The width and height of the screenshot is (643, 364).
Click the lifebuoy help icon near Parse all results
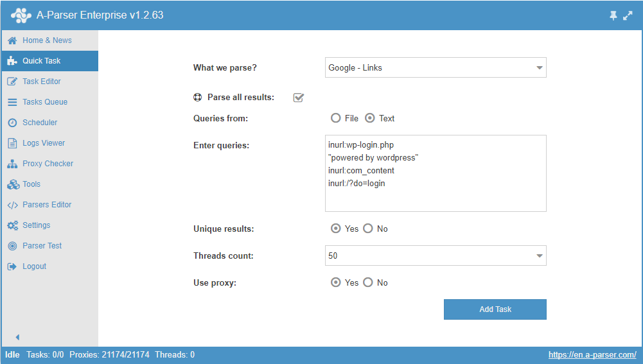(x=198, y=98)
